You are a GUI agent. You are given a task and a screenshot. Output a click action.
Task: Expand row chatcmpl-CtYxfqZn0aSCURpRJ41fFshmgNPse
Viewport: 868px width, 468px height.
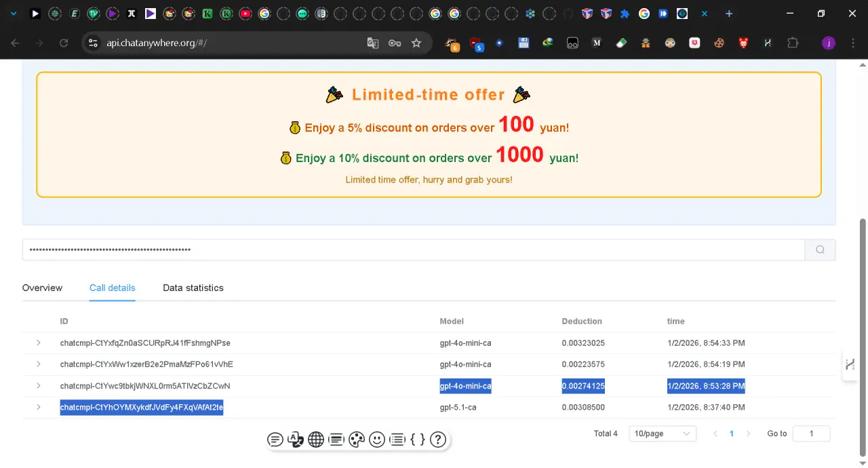coord(39,343)
